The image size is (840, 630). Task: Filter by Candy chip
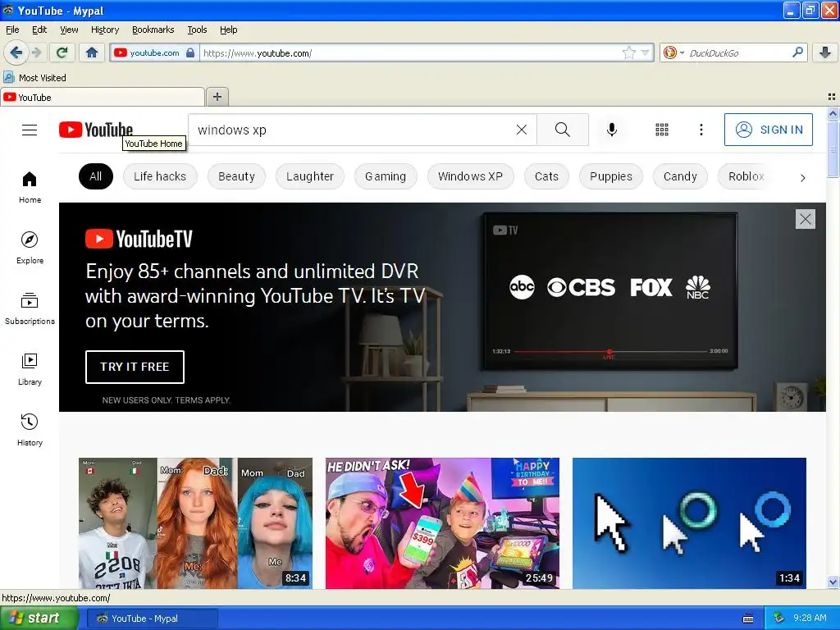680,176
